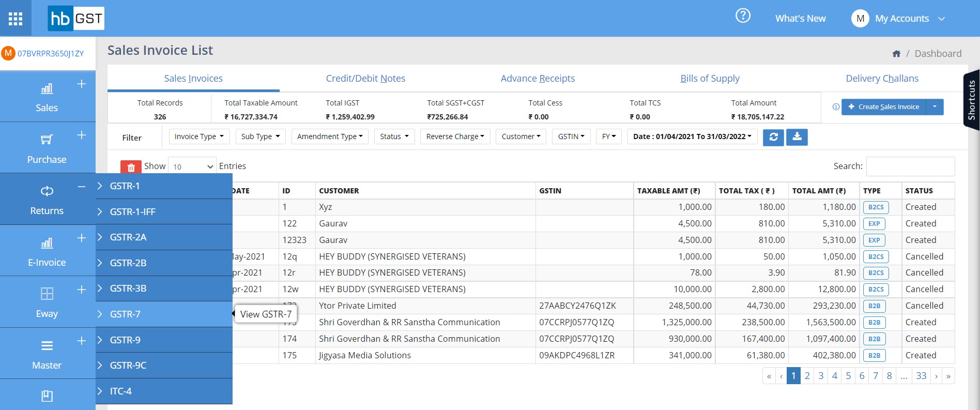Screen dimensions: 980x410
Task: Open the Amendment Type filter dropdown
Action: pyautogui.click(x=330, y=136)
